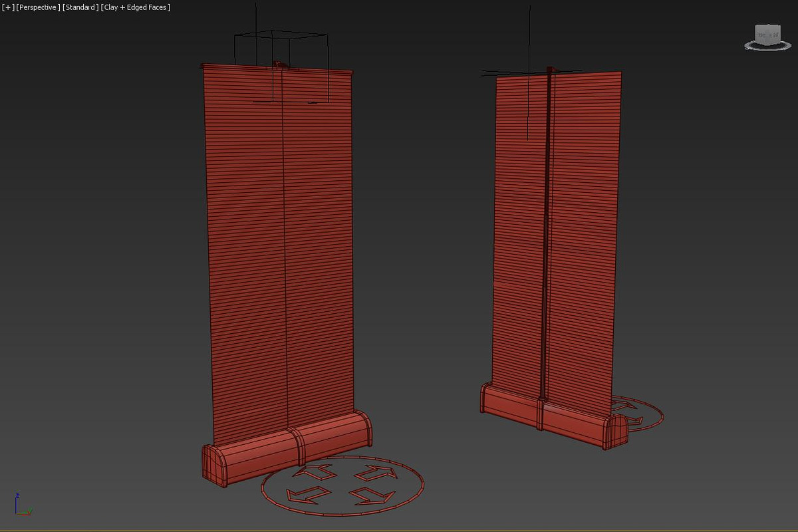Open the [+] viewport general menu
Viewport: 798px width, 532px height.
tap(7, 7)
